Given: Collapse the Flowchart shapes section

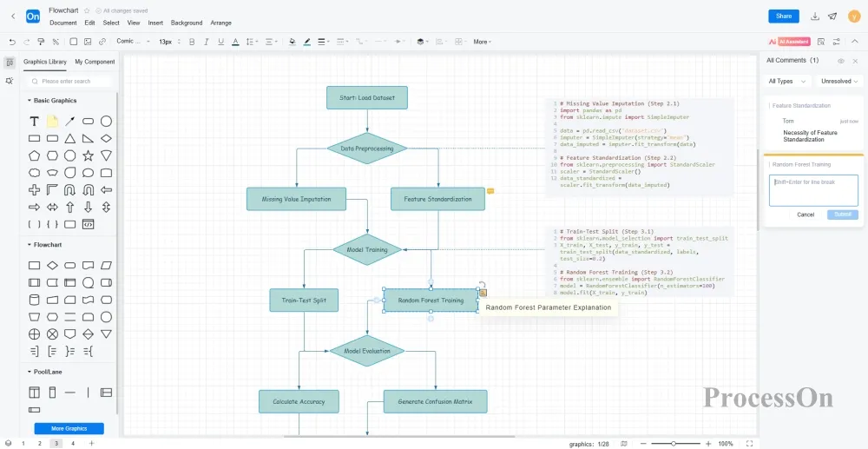Looking at the screenshot, I should coord(30,245).
